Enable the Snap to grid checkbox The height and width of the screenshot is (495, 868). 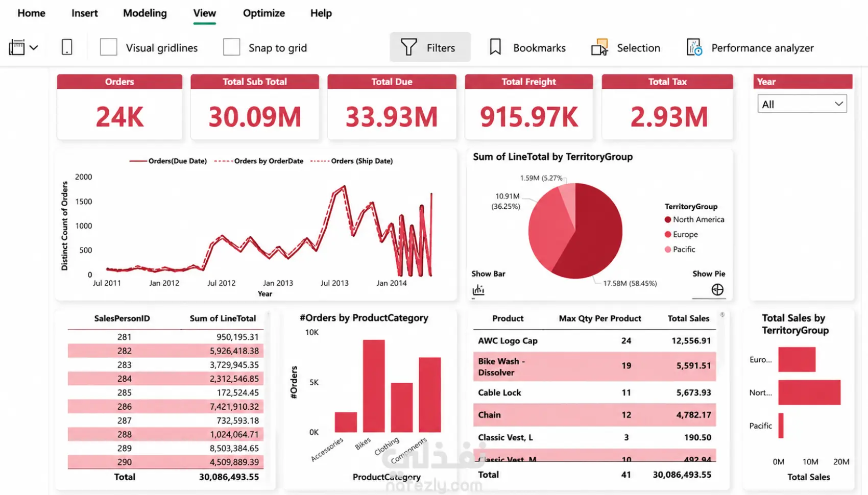click(x=231, y=47)
